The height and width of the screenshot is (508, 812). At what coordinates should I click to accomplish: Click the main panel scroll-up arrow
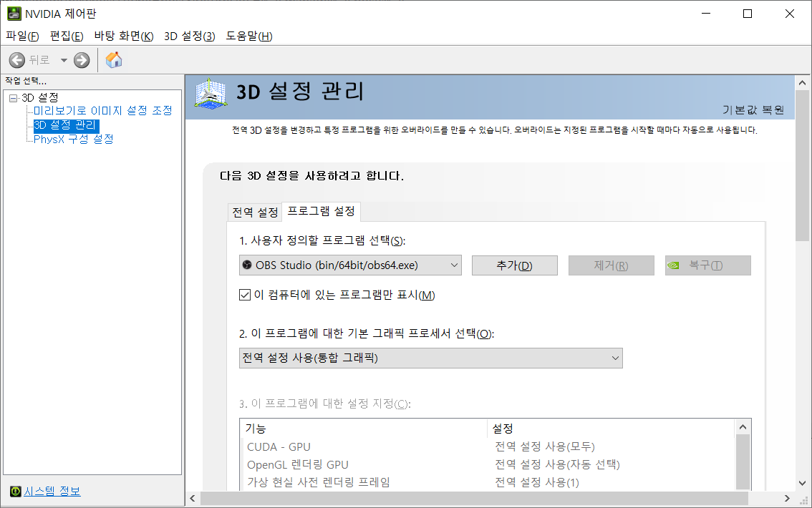coord(802,82)
